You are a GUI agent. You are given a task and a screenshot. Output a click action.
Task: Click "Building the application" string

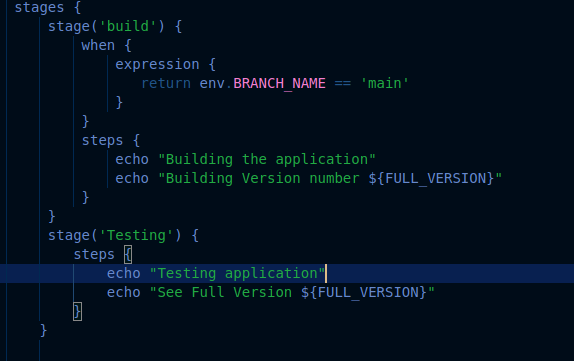[267, 160]
